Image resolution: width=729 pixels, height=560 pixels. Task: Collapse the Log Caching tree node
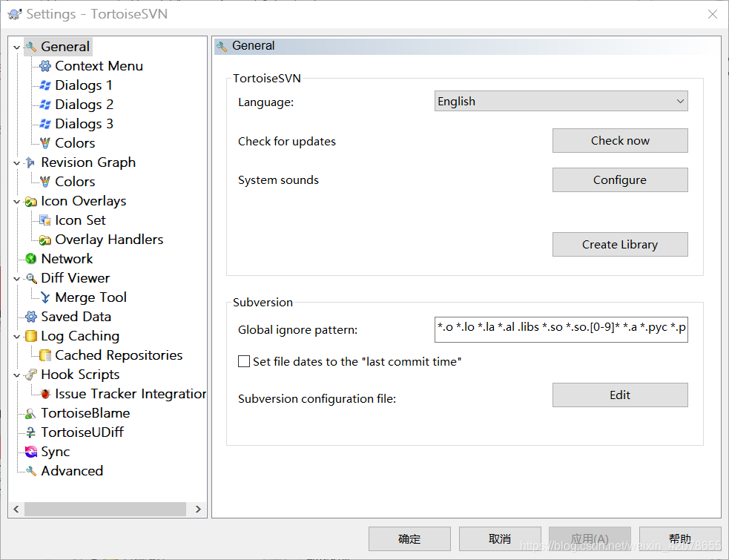tap(16, 335)
